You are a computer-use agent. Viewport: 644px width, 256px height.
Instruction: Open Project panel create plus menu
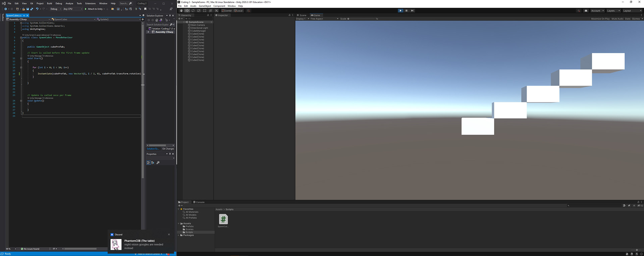(x=180, y=205)
